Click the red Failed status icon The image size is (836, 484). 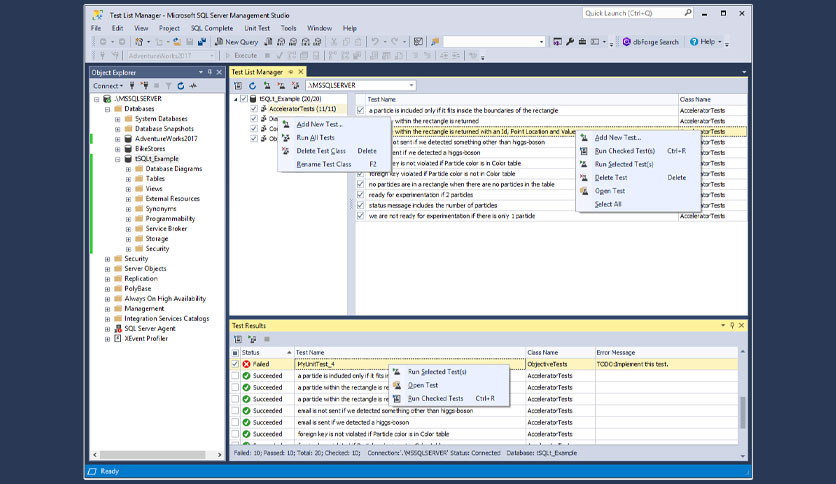point(246,364)
